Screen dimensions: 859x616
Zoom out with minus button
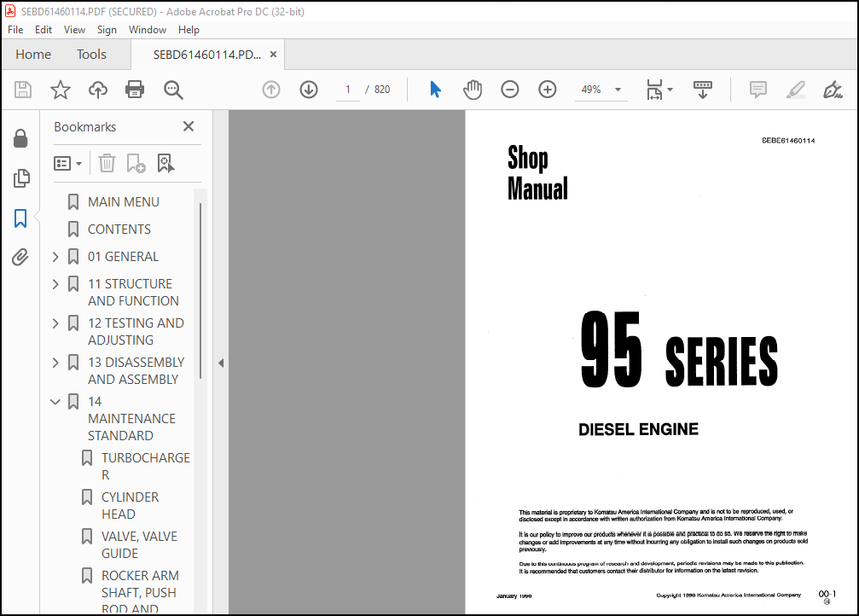509,90
